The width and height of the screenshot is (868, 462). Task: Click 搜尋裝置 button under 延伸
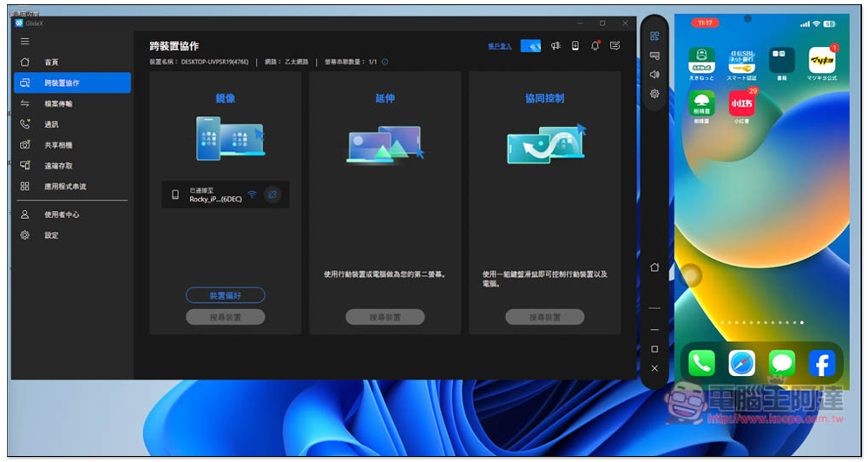[385, 318]
